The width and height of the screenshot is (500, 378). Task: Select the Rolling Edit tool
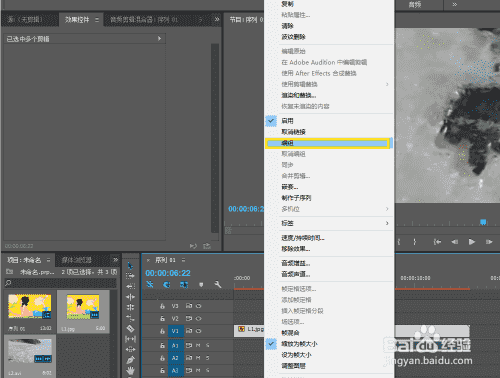click(x=130, y=307)
